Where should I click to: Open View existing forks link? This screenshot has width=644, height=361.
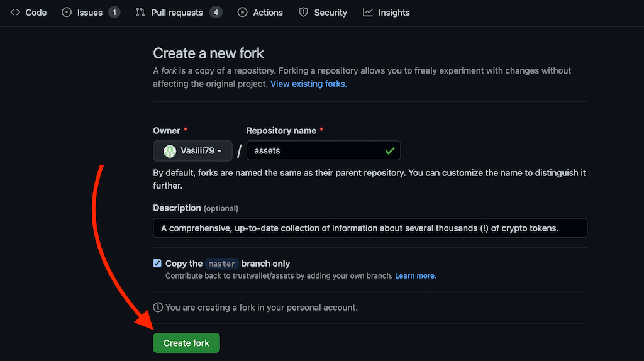pos(308,84)
